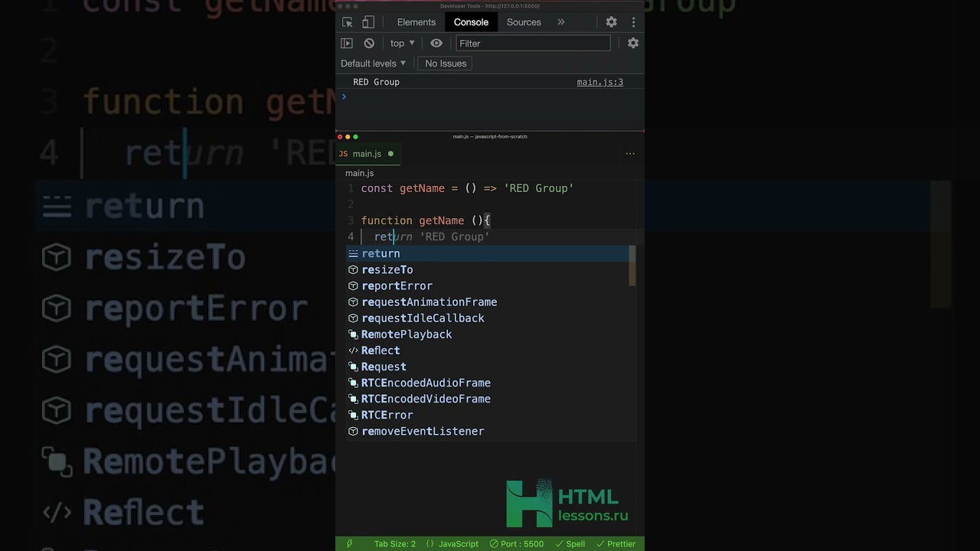This screenshot has height=551, width=980.
Task: Click the keyword icon beside return
Action: 353,253
